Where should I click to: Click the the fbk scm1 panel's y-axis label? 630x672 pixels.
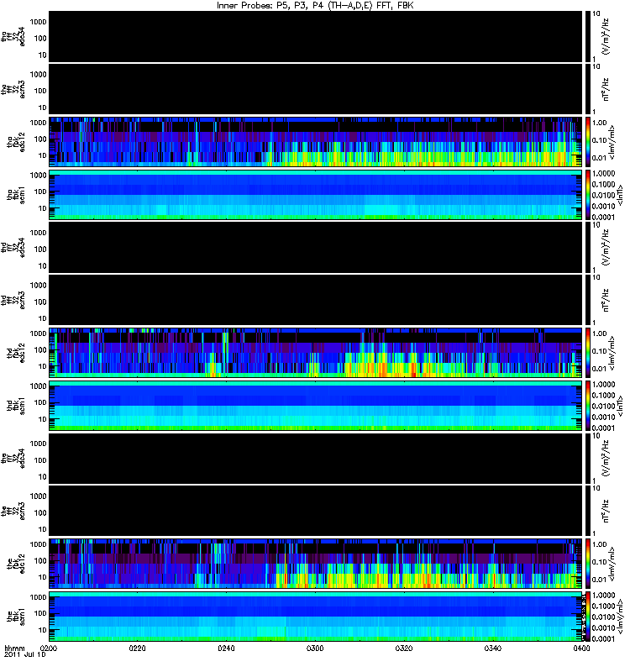pos(16,617)
